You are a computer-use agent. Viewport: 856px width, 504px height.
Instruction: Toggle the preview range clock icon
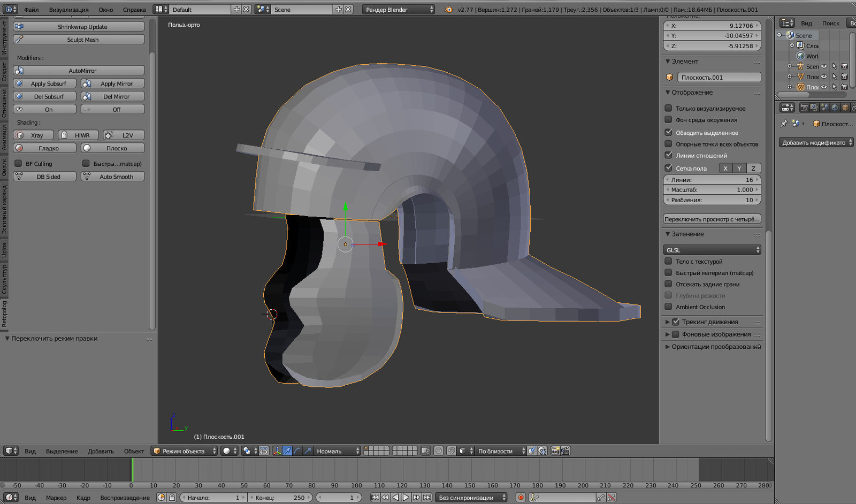161,498
